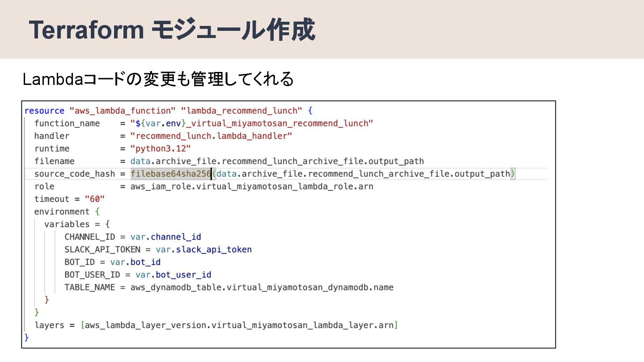
Task: Click the 'TABLE_NAME' variable key
Action: click(90, 287)
